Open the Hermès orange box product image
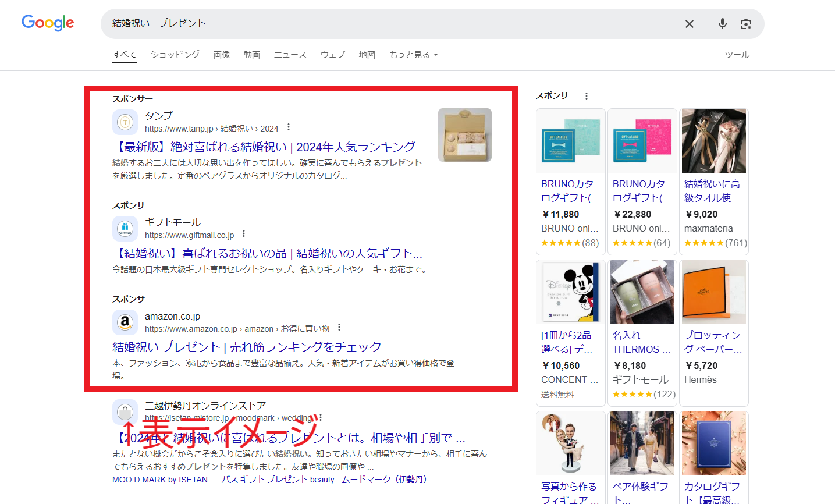835x504 pixels. (x=714, y=292)
